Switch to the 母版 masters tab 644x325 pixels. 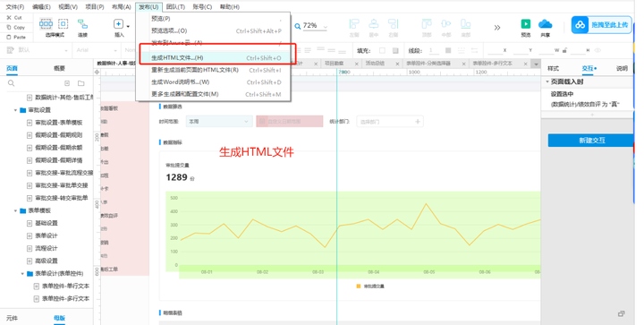pos(60,318)
